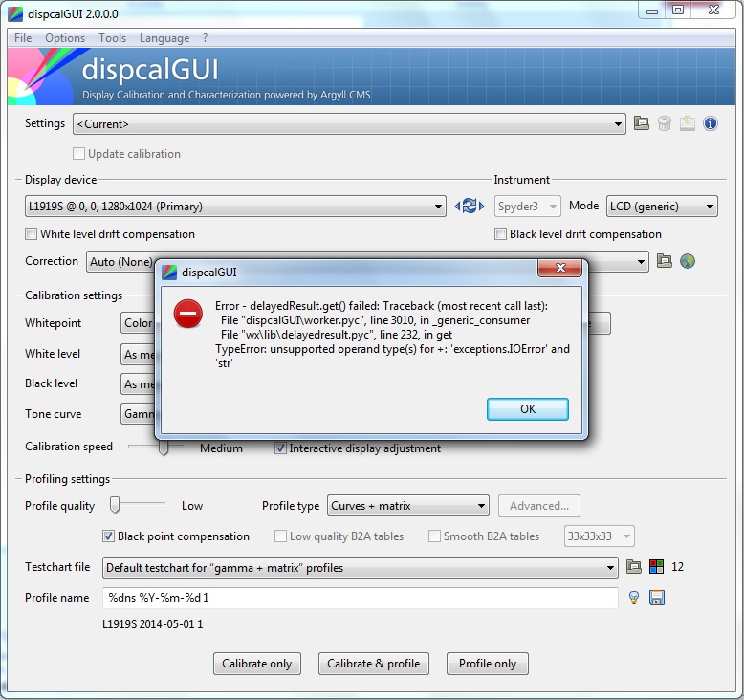Click OK in the error dialog

[528, 409]
